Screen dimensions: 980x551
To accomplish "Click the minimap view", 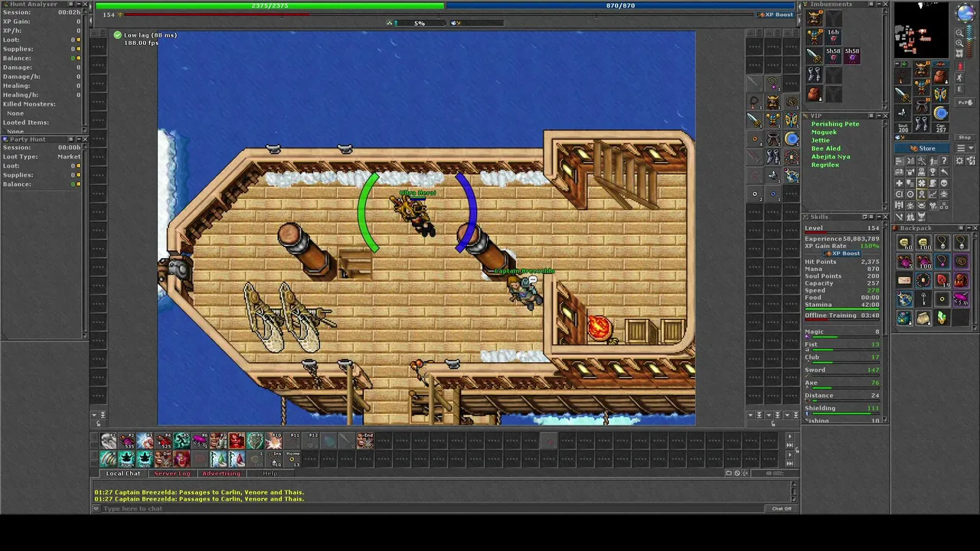I will point(923,30).
